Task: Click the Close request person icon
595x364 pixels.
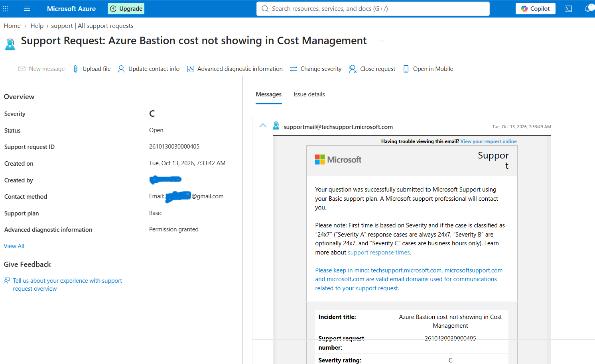Action: tap(353, 69)
